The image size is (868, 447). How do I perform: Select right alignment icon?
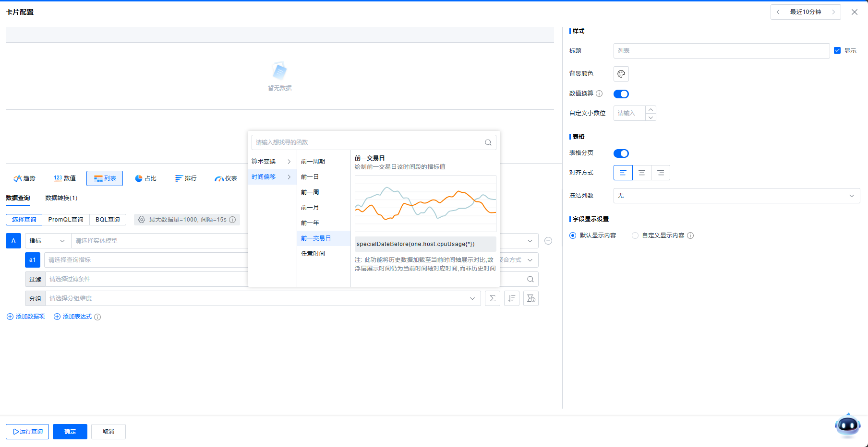pyautogui.click(x=661, y=173)
